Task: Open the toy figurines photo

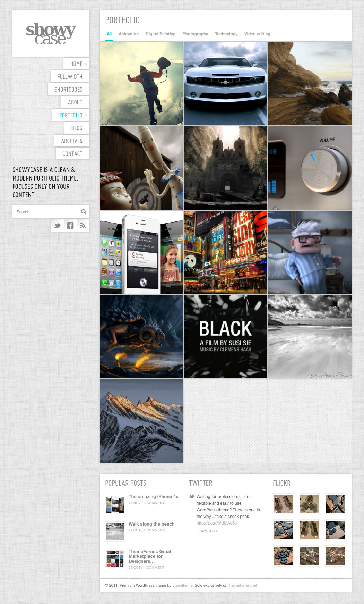Action: (x=141, y=168)
